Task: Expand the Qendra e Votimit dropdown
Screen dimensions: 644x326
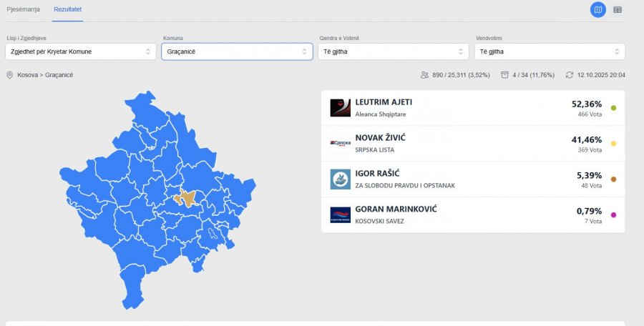Action: [394, 51]
